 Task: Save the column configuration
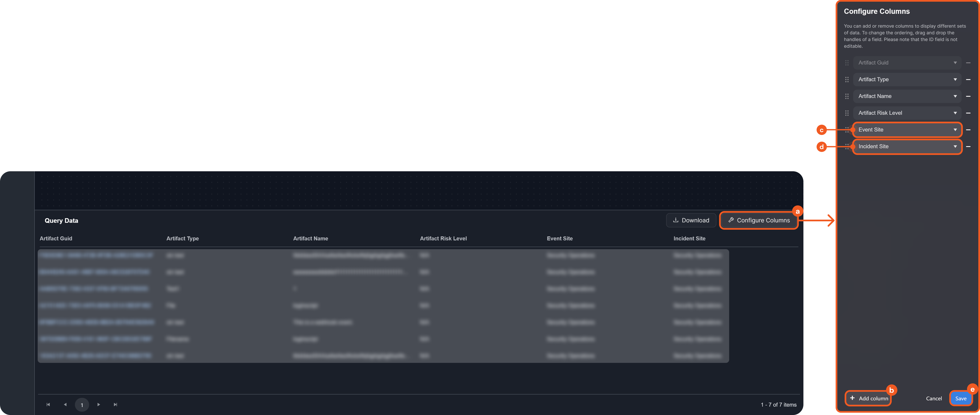[x=961, y=398]
